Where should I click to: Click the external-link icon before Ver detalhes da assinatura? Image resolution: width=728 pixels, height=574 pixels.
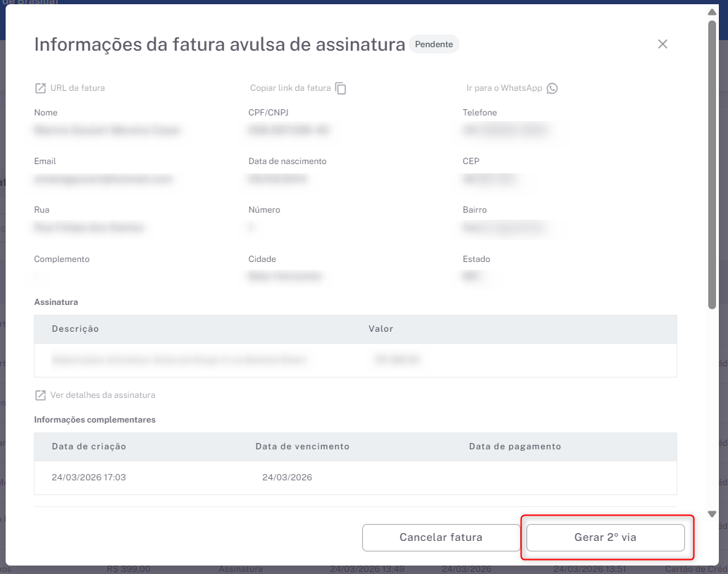[40, 395]
